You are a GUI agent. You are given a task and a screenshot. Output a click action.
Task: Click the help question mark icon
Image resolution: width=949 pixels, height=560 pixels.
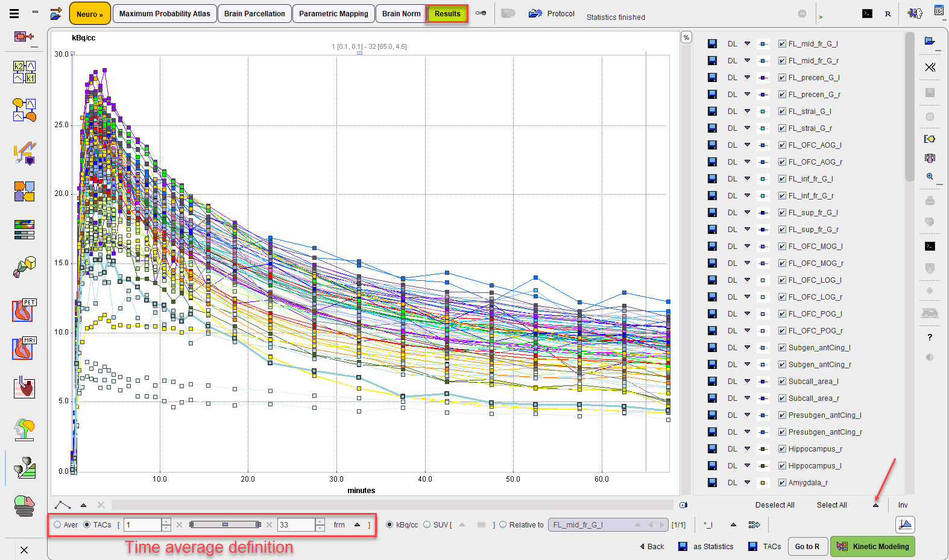tap(930, 337)
